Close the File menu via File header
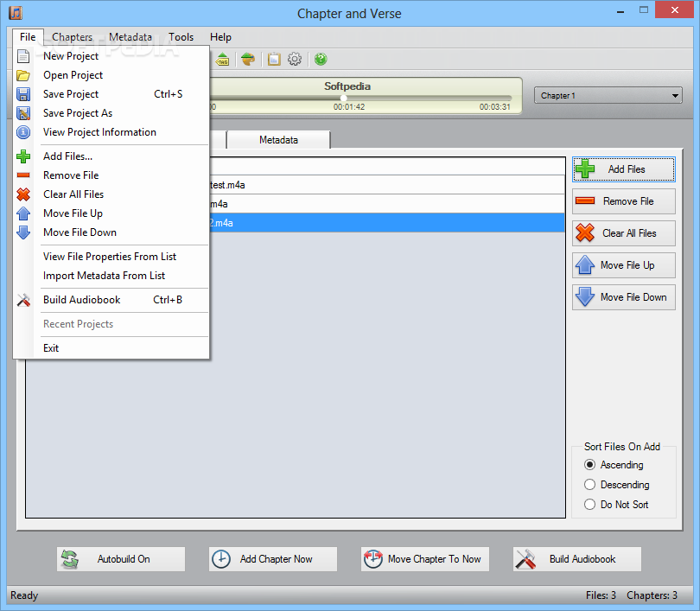Screen dimensions: 700x611 tap(28, 37)
